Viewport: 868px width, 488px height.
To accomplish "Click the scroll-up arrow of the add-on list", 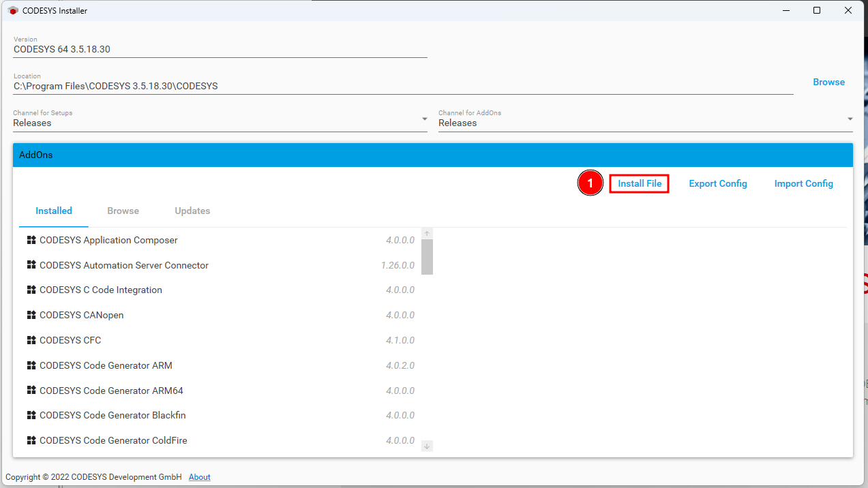I will tap(427, 234).
